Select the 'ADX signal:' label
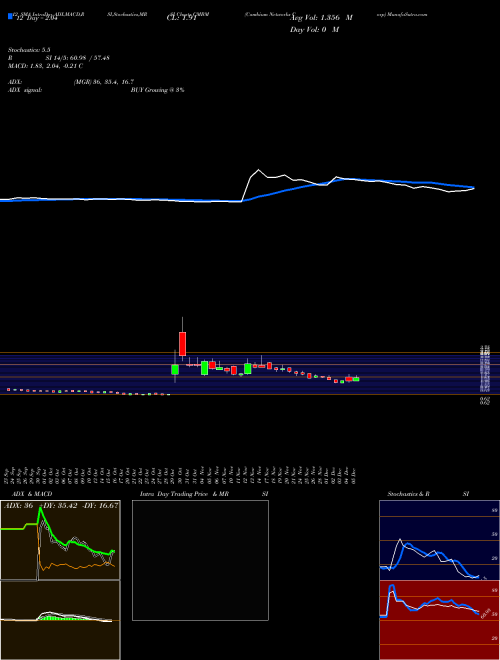The height and width of the screenshot is (660, 500). [25, 90]
